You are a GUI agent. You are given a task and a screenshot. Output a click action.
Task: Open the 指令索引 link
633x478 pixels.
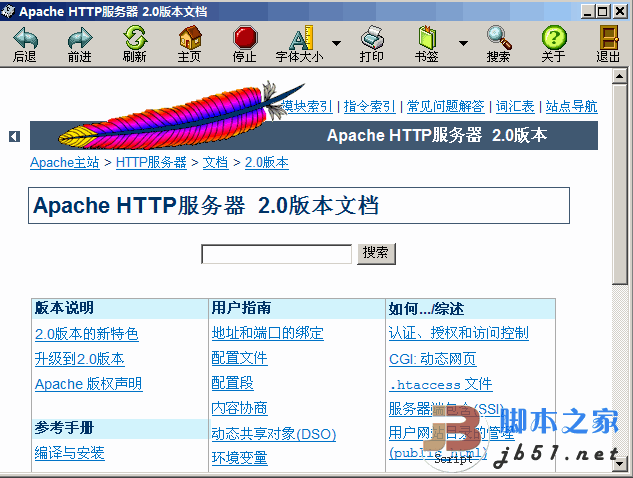point(369,107)
